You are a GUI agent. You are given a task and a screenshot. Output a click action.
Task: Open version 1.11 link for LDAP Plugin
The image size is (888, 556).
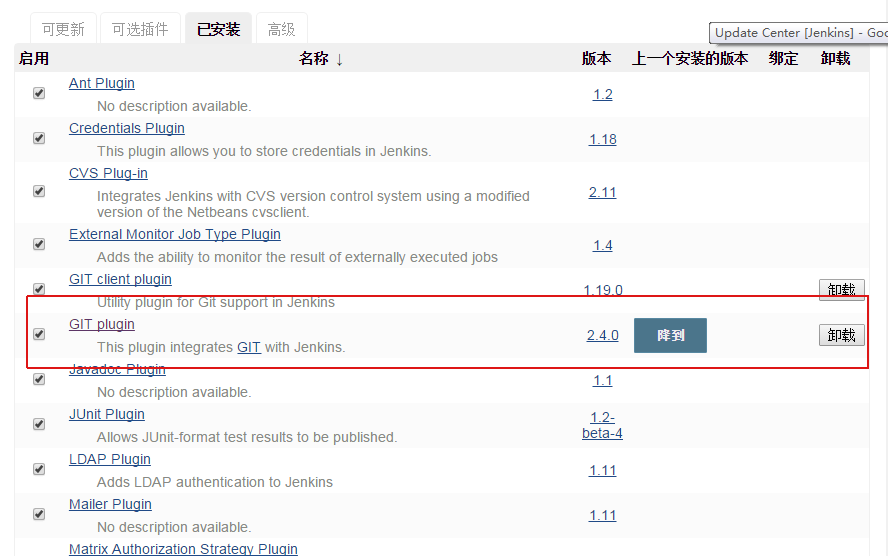coord(603,471)
